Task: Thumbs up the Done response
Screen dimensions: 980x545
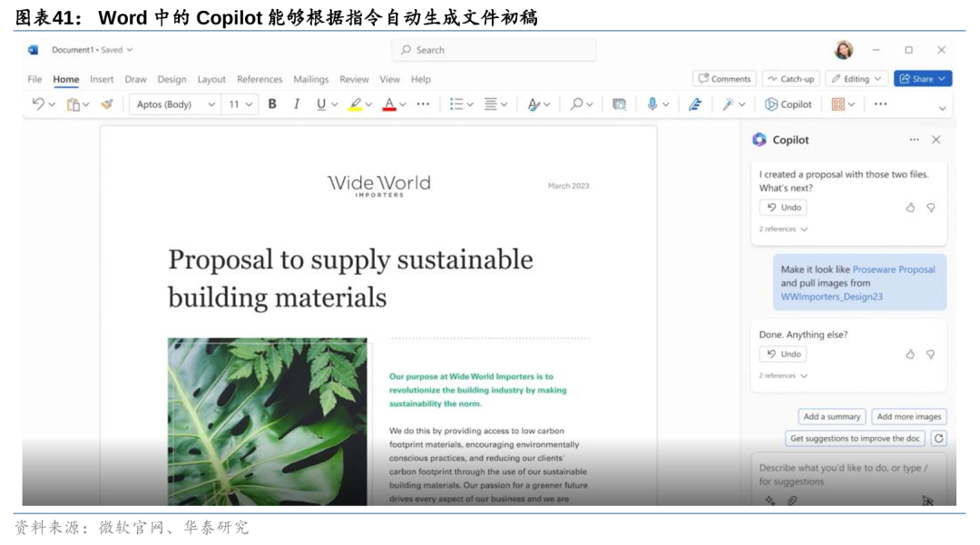Action: (x=910, y=354)
